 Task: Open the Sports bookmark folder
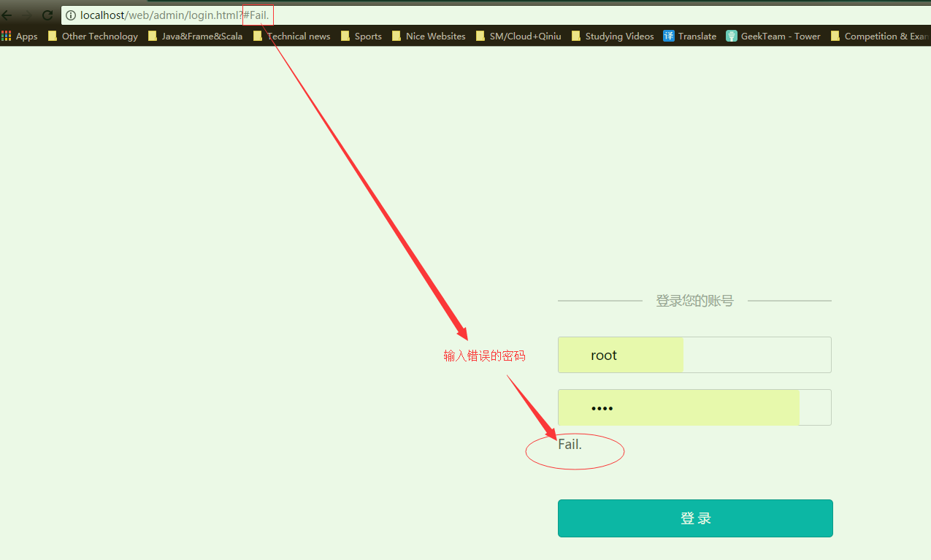361,36
